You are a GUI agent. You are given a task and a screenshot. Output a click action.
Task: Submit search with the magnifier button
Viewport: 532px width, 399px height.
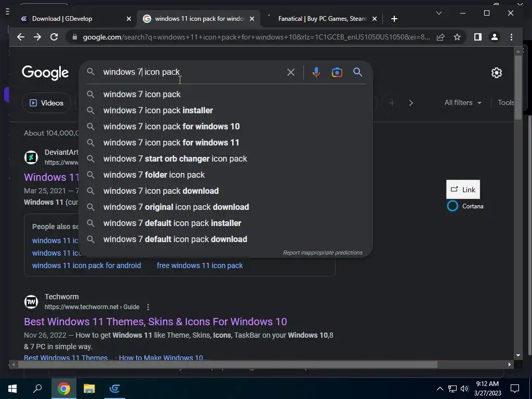(357, 72)
